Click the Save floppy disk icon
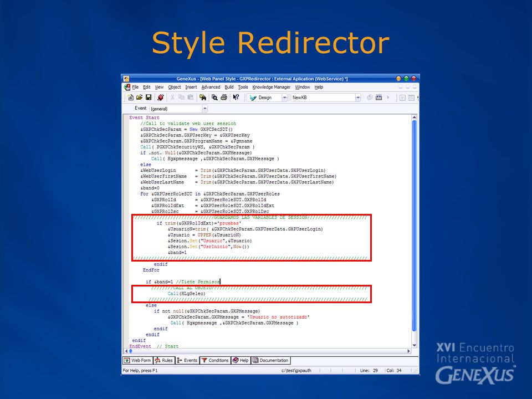 coord(149,98)
